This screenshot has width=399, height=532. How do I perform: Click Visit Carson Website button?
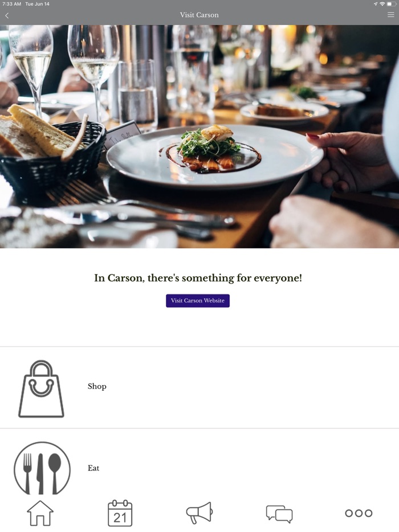198,301
